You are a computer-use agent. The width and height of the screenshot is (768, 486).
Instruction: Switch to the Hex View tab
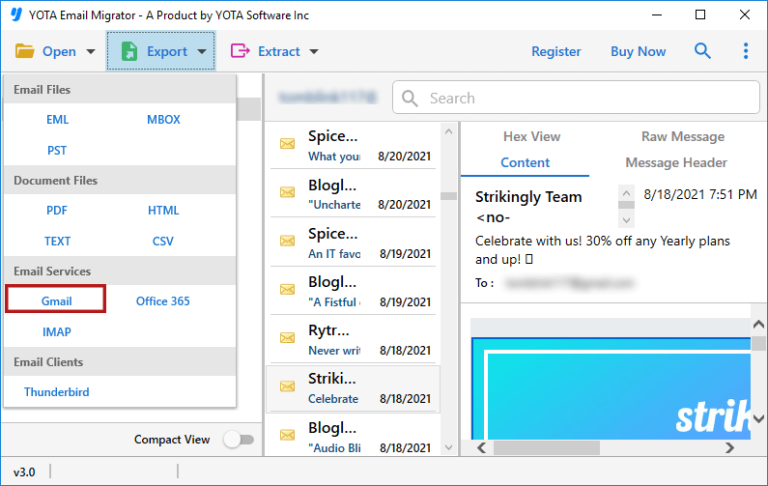pyautogui.click(x=531, y=136)
